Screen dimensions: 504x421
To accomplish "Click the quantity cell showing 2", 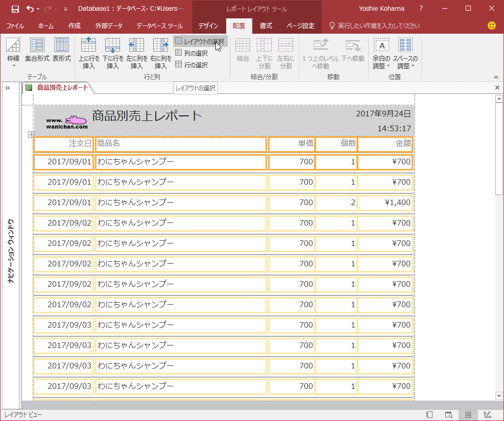I will [x=337, y=203].
